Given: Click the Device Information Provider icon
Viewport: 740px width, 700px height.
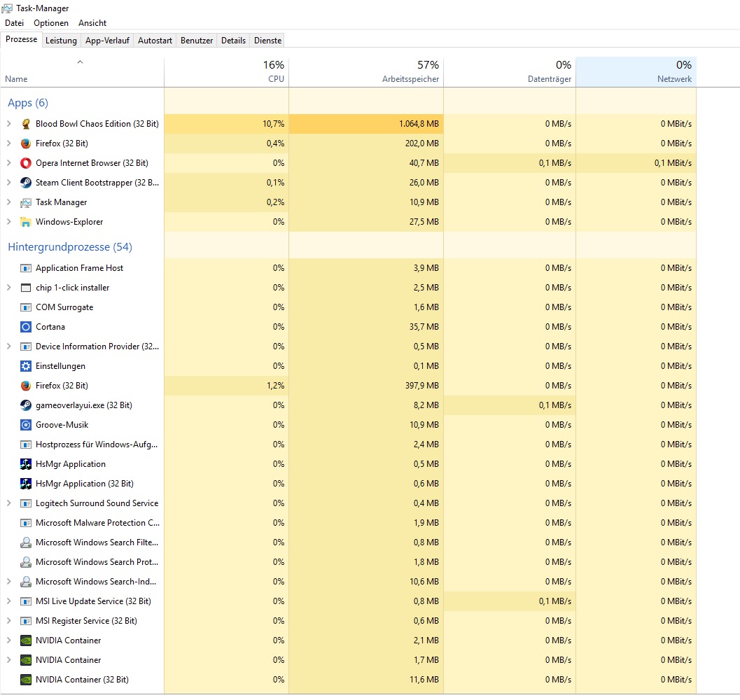Looking at the screenshot, I should [x=26, y=346].
